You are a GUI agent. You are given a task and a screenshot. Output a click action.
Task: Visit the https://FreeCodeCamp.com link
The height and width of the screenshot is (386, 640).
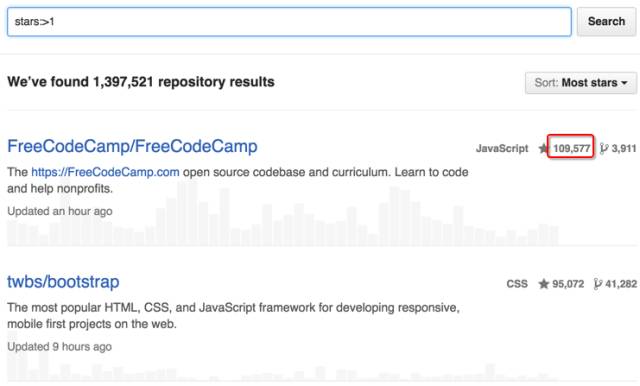coord(105,172)
